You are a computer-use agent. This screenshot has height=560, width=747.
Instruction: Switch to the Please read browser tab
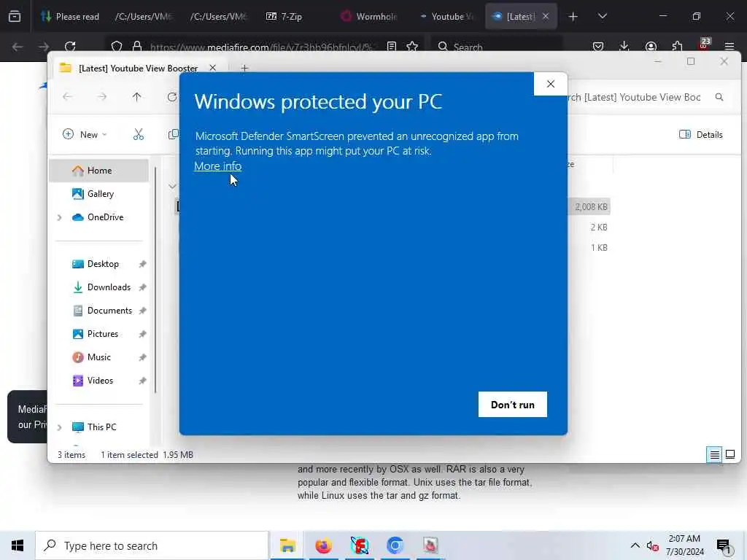tap(70, 16)
